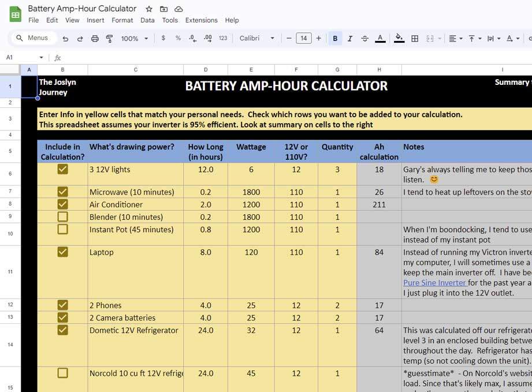
Task: Uncheck the Dometic 12V Refrigerator checkbox
Action: [62, 330]
